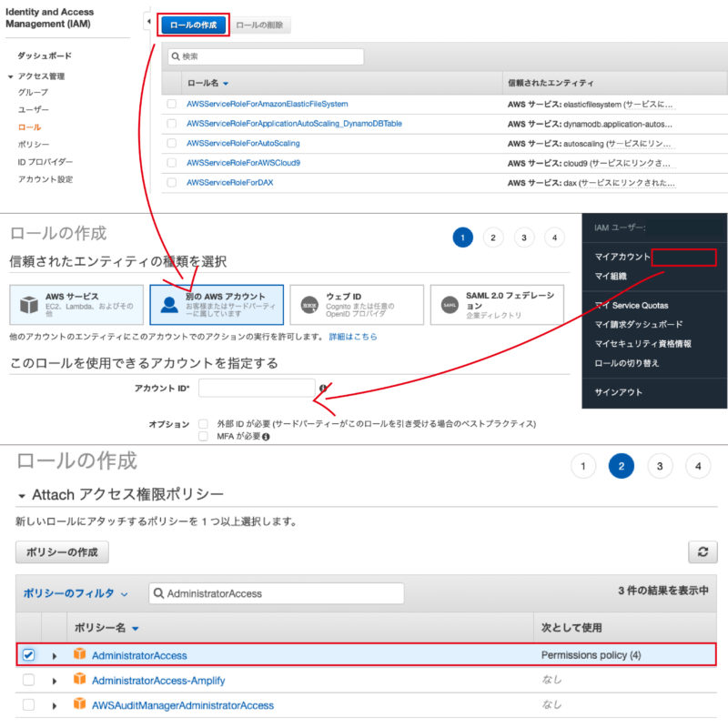The image size is (728, 728).
Task: Check the AWSServiceRoleForDAX row checkbox
Action: pos(172,183)
